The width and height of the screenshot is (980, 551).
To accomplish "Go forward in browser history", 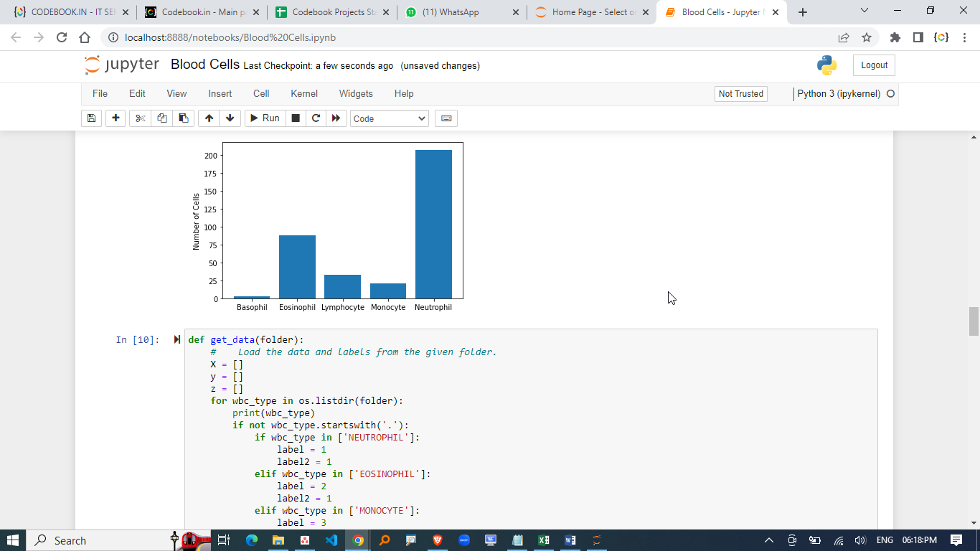I will click(39, 37).
